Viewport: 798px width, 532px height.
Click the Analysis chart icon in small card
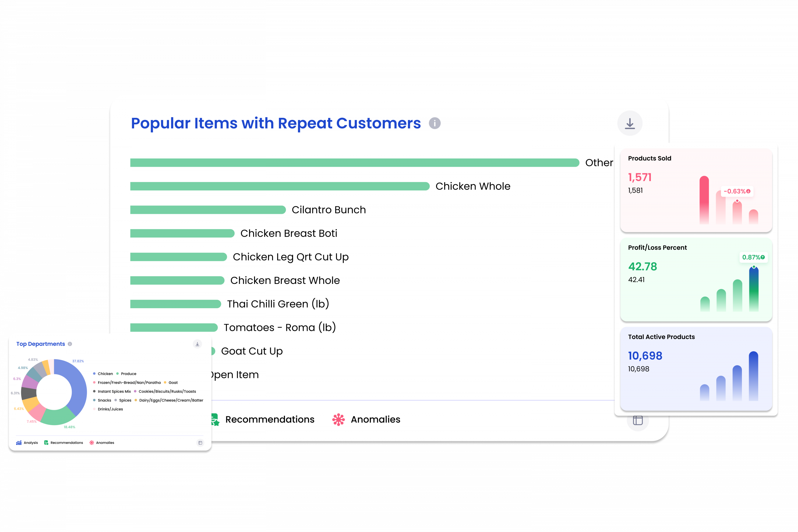pos(19,443)
